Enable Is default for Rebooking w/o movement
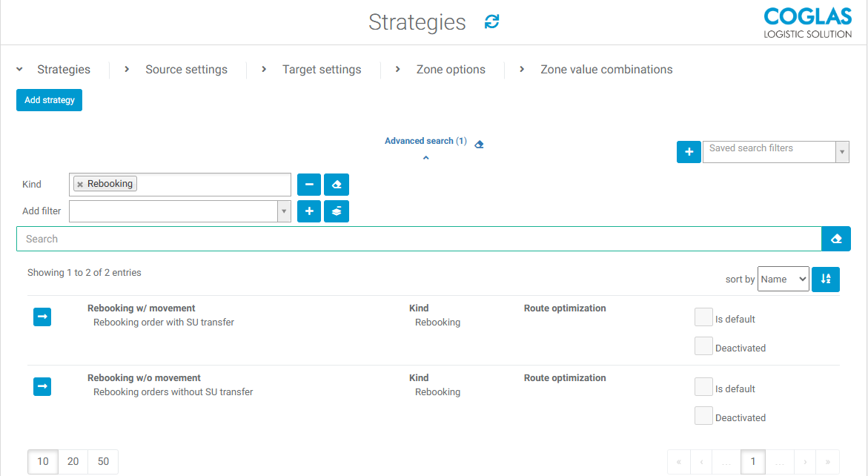This screenshot has width=868, height=476. coord(703,387)
